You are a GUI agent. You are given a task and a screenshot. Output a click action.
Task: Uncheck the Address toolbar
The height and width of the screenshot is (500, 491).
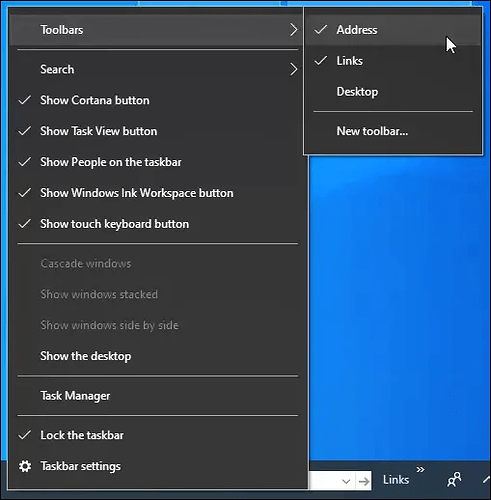click(393, 30)
